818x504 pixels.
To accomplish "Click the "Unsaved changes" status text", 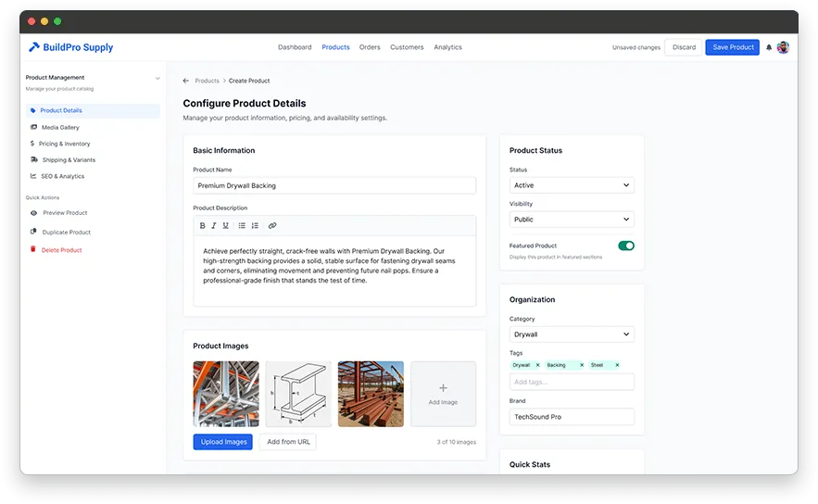I will click(x=636, y=47).
